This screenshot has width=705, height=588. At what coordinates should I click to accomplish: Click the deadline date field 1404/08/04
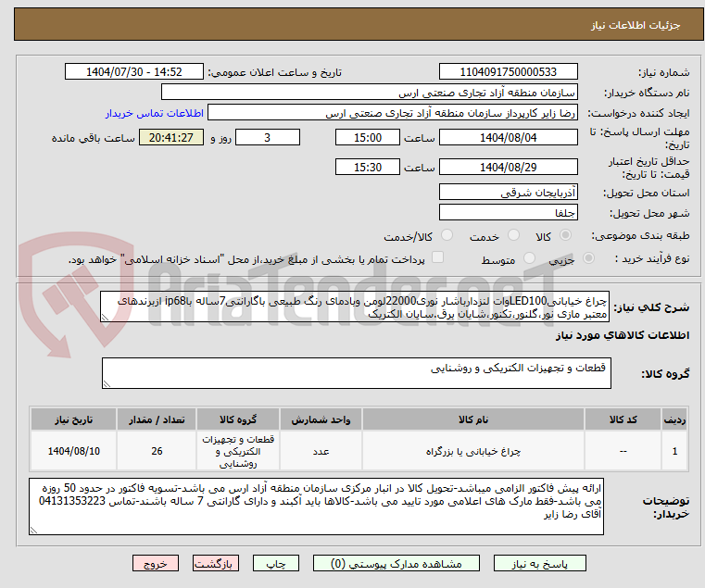pyautogui.click(x=508, y=137)
